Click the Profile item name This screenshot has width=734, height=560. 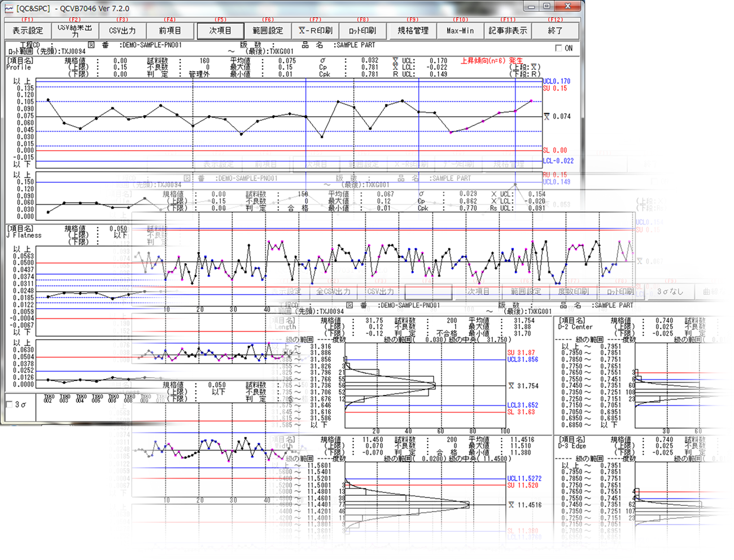pyautogui.click(x=19, y=67)
